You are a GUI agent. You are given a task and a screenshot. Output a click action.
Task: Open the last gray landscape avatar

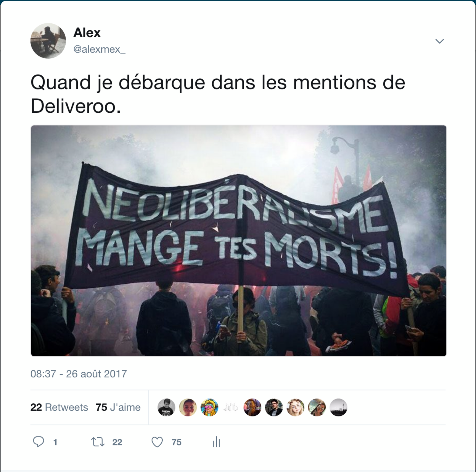coord(339,407)
